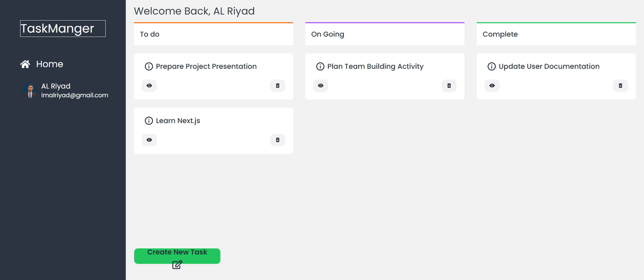Select the Complete column header

click(x=556, y=34)
